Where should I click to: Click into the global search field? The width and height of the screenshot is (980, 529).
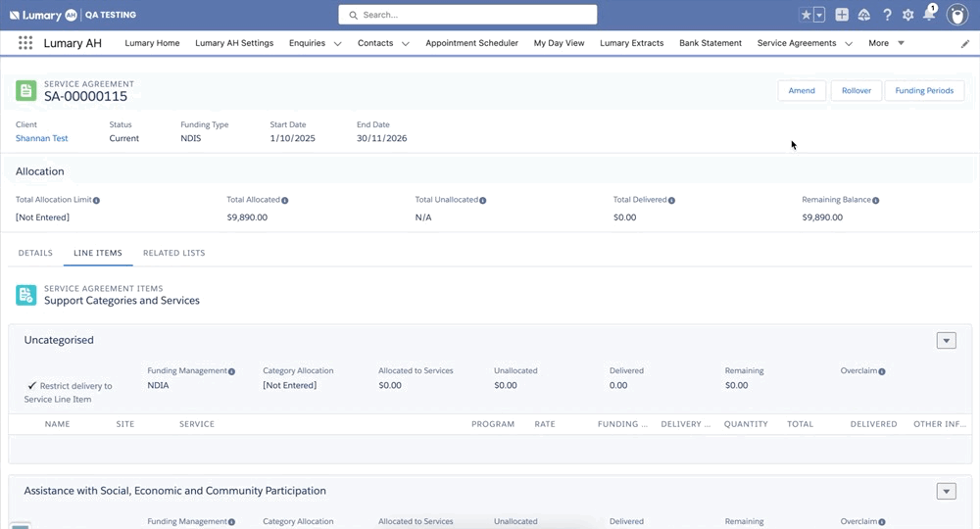467,15
